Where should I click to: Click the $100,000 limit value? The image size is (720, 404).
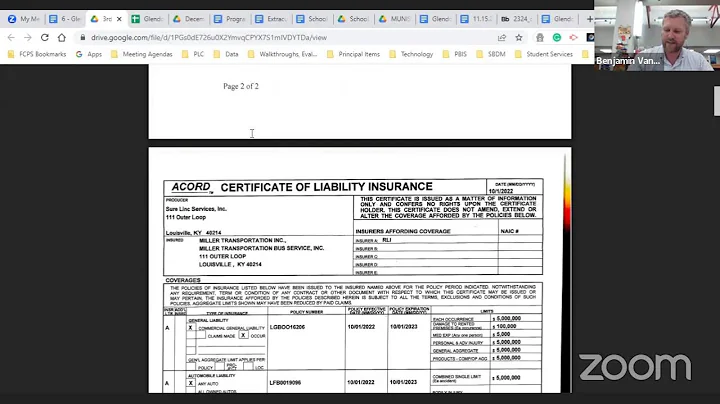click(x=504, y=326)
